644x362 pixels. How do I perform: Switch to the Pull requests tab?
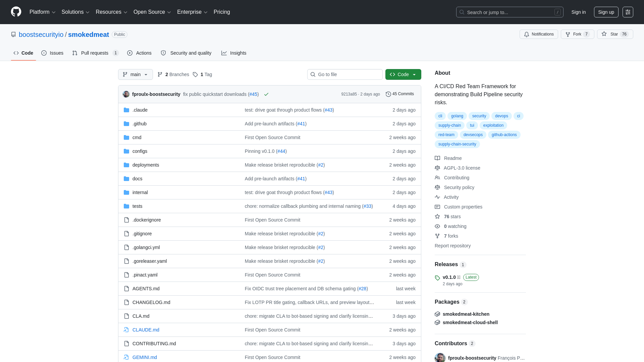pos(96,53)
